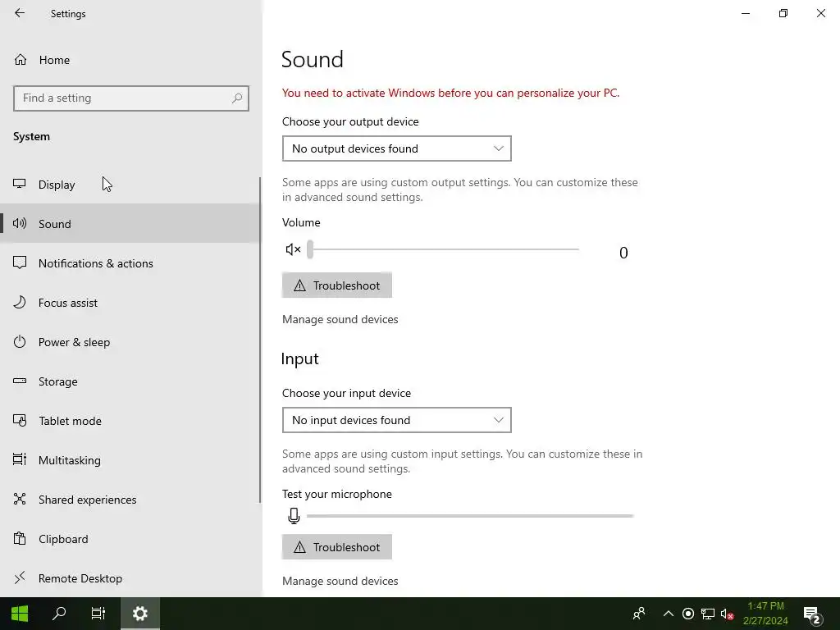Click the Power & sleep power icon
840x630 pixels.
20,341
